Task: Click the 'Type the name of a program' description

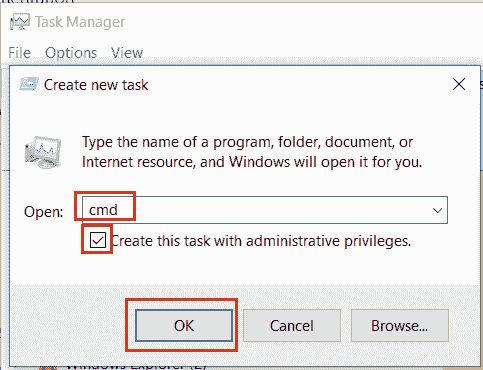Action: [252, 152]
